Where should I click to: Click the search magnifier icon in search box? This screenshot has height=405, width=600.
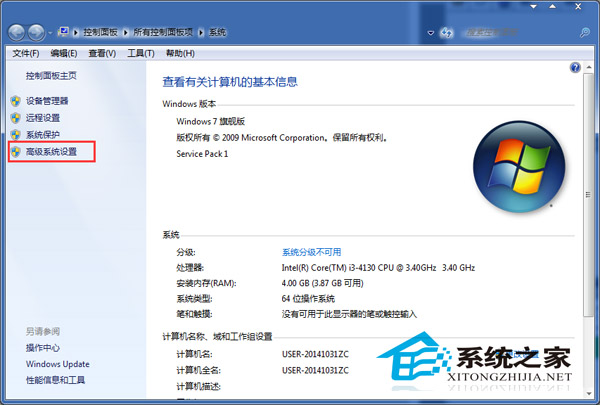(x=583, y=32)
